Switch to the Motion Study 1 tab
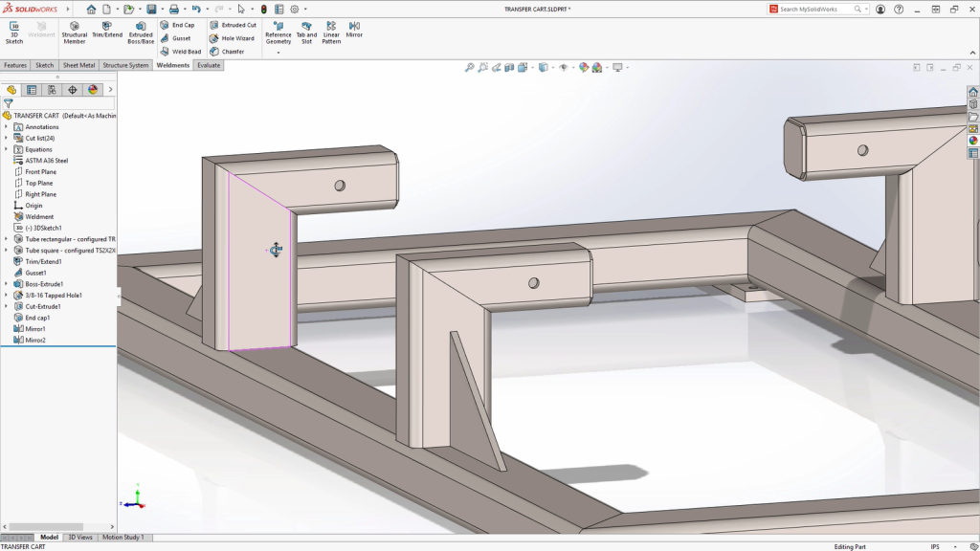 (x=122, y=538)
